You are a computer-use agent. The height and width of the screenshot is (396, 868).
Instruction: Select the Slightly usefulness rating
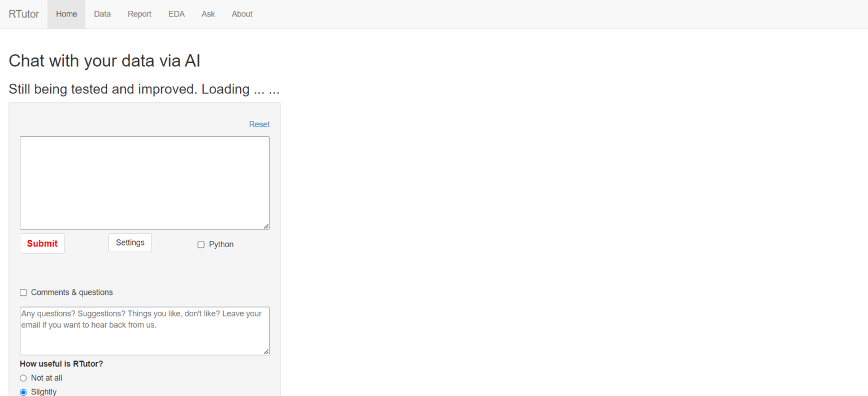23,391
